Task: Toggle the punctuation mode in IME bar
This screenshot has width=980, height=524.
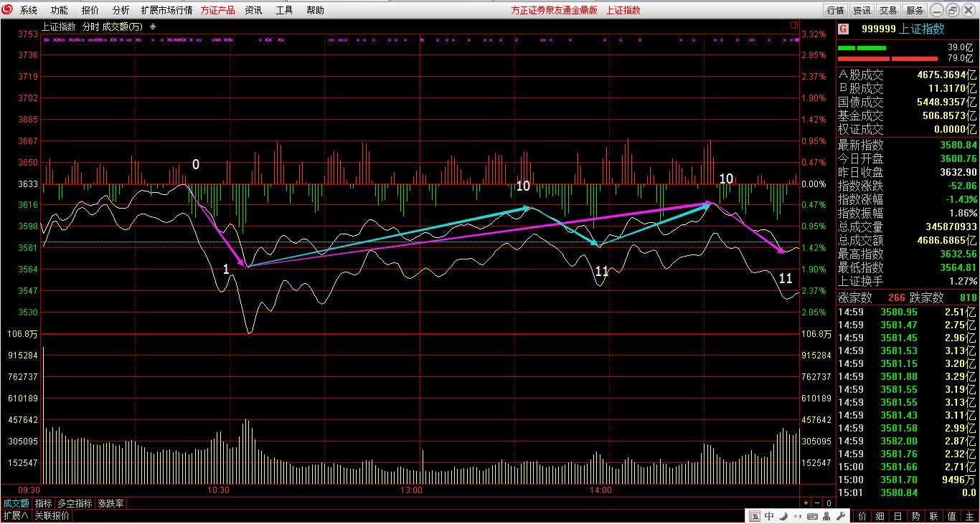Action: coord(798,516)
